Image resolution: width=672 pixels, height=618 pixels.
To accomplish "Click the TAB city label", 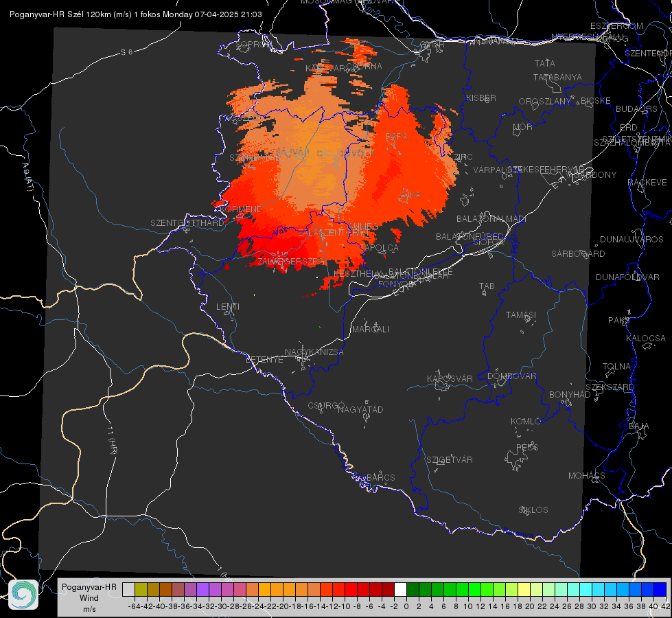I will tap(487, 286).
